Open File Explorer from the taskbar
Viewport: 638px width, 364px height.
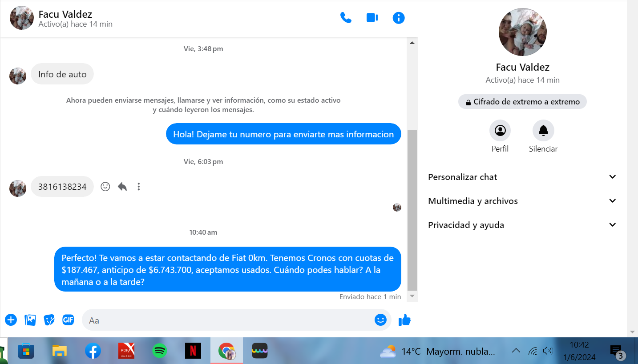tap(59, 351)
